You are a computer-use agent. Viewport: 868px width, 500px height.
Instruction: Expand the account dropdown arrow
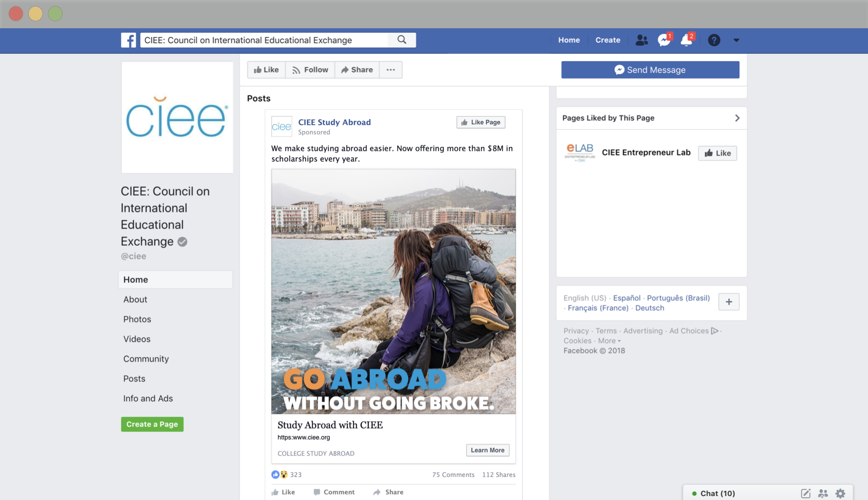click(736, 40)
